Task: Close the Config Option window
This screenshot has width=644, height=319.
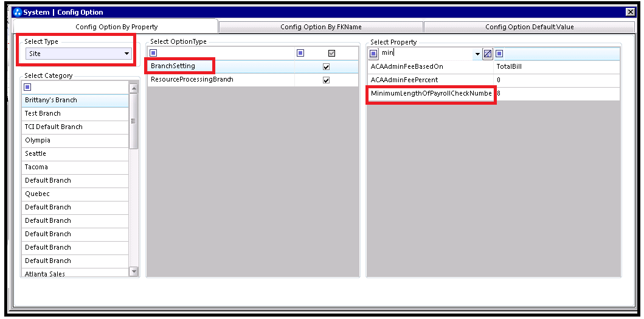Action: click(630, 12)
